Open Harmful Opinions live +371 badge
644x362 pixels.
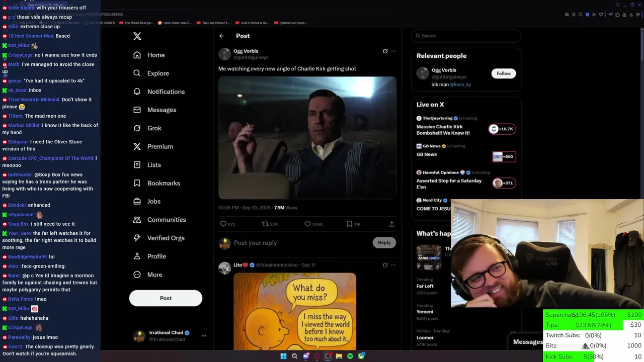pos(503,183)
